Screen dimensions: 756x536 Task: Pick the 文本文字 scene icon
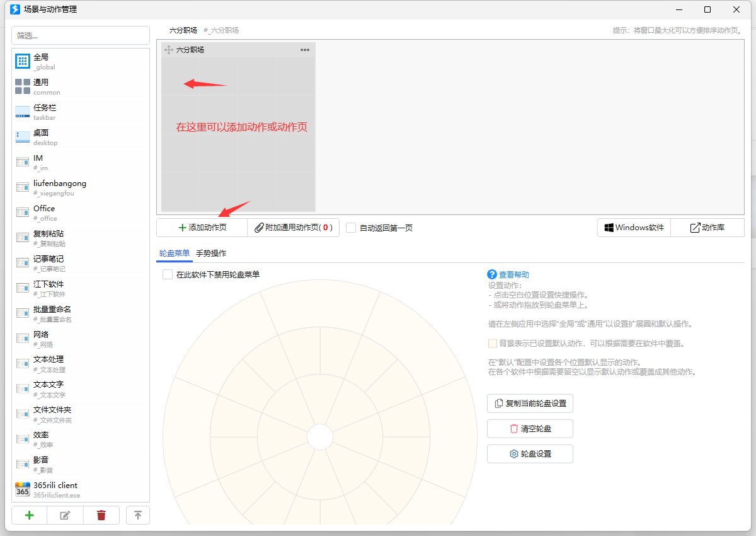point(23,389)
